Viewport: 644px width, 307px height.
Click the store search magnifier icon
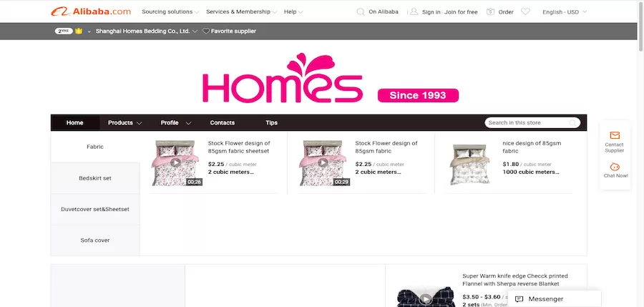572,122
